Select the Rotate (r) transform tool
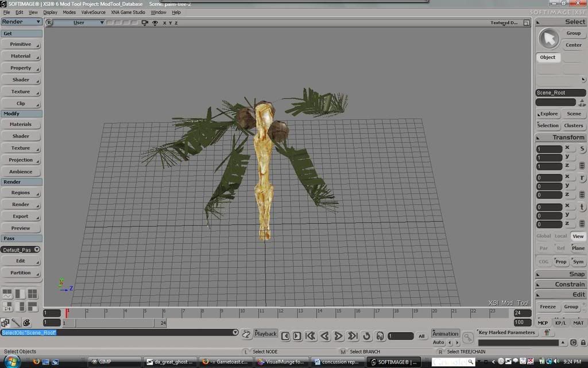Viewport: 588px width, 368px height. click(582, 178)
